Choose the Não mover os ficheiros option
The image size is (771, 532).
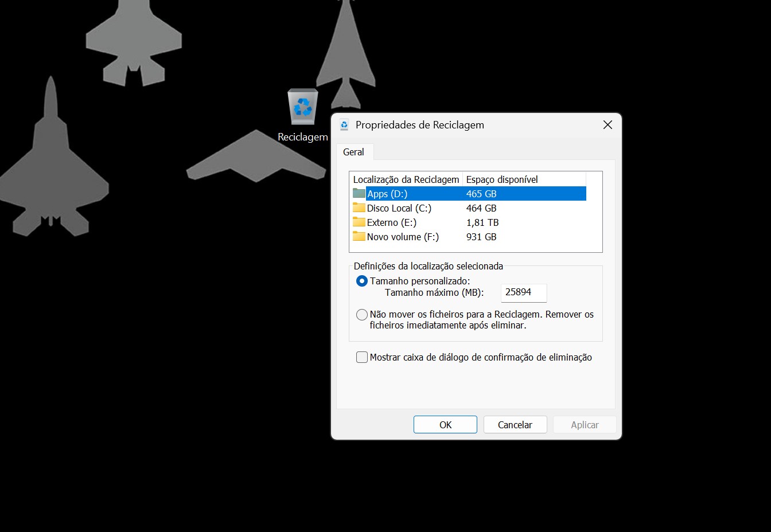click(x=362, y=315)
